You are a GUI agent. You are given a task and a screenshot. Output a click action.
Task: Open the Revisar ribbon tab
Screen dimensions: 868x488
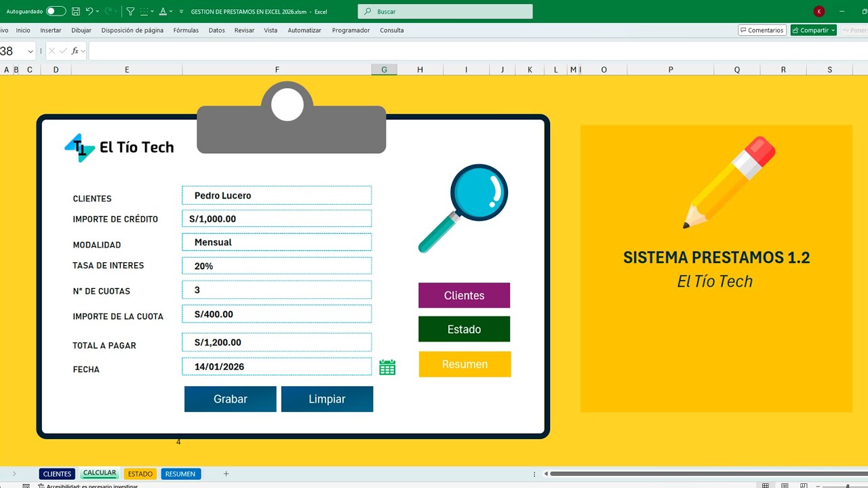(x=244, y=30)
